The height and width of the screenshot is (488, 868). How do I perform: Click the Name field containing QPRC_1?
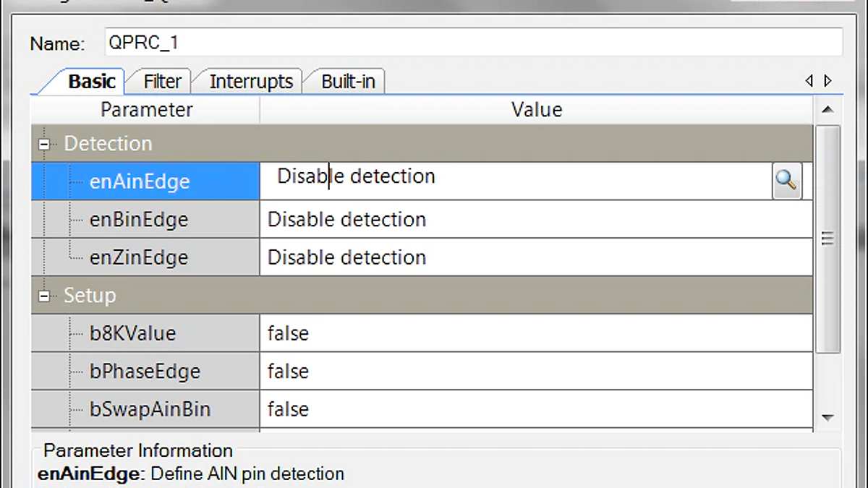pos(473,43)
